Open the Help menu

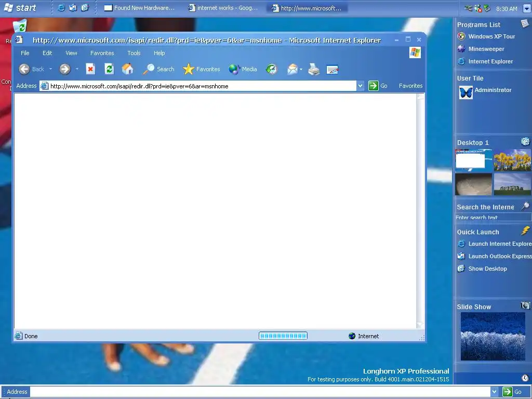click(x=159, y=53)
